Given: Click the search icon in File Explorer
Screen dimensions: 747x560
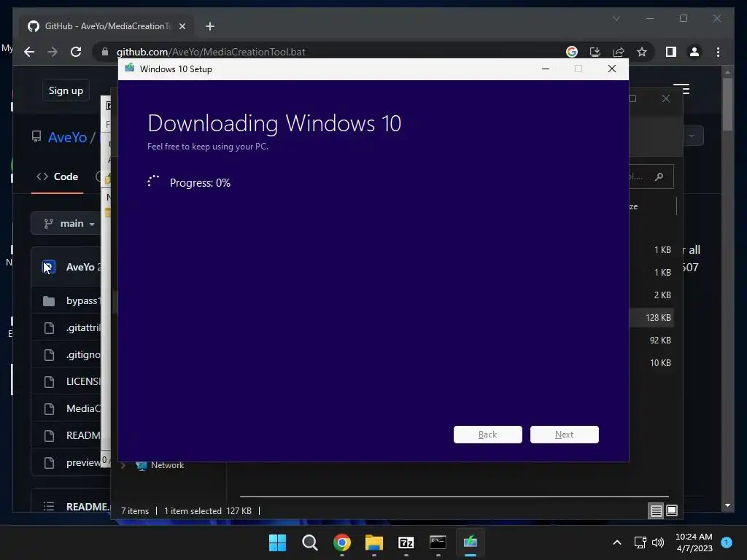Looking at the screenshot, I should pos(659,177).
